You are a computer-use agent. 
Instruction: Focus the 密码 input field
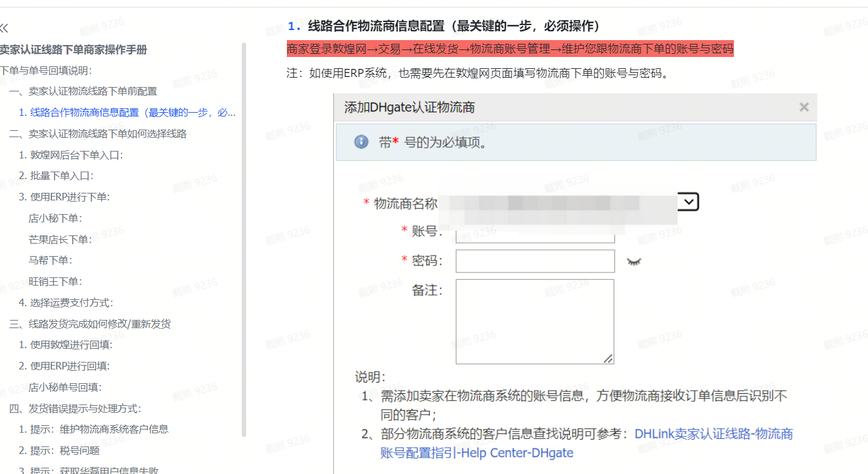(535, 261)
